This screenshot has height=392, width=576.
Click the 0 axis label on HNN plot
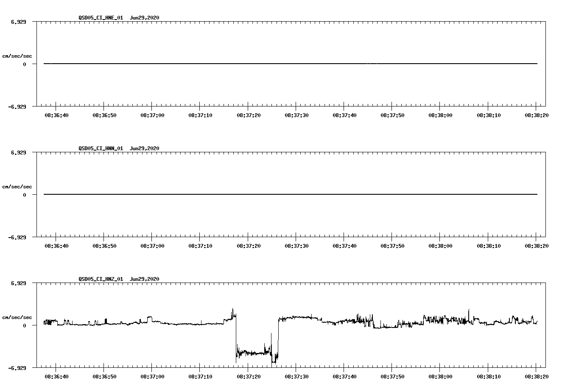pyautogui.click(x=25, y=195)
